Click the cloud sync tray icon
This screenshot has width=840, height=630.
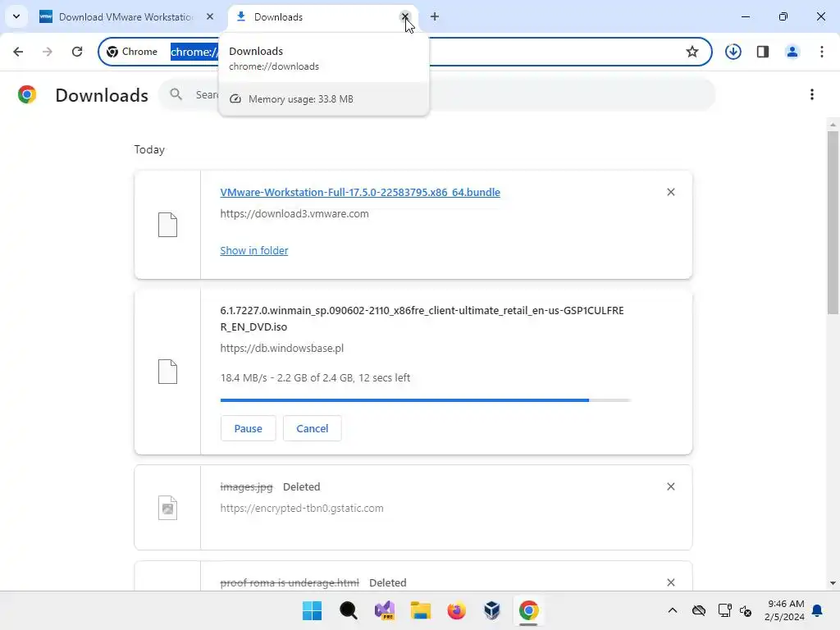(699, 610)
